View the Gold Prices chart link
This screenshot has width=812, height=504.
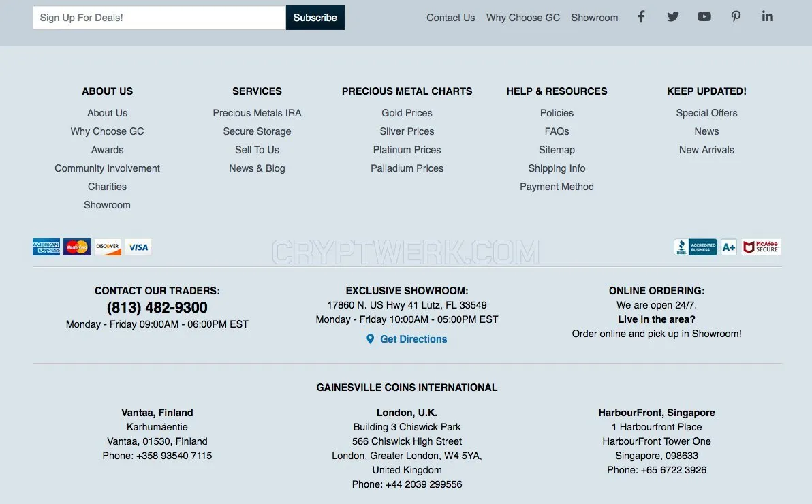[x=407, y=113]
